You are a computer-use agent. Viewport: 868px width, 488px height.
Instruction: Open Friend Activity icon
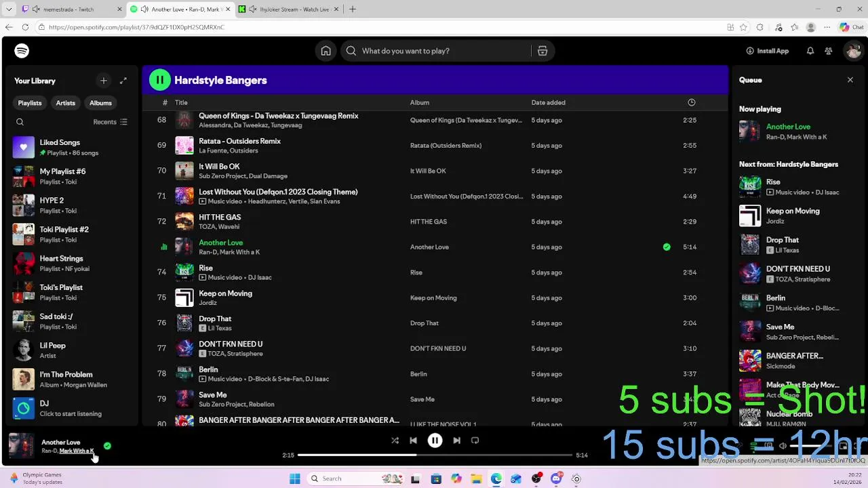[x=829, y=51]
